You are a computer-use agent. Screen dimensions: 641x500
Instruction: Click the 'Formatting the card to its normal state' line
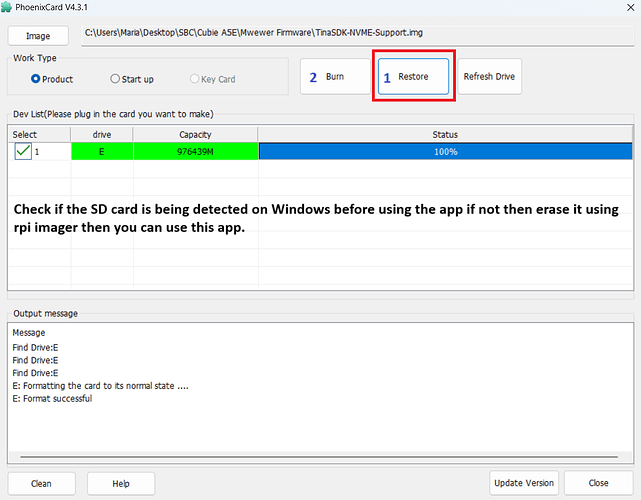coord(101,386)
